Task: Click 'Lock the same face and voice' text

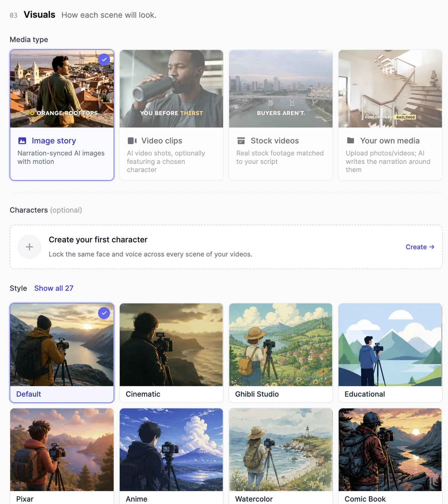Action: [x=150, y=254]
